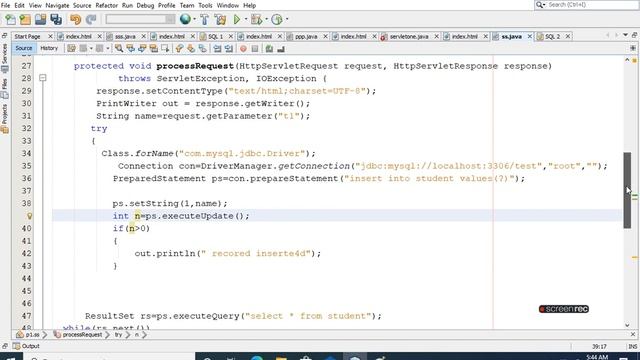Switch to the SQL 2 tab

coord(552,36)
